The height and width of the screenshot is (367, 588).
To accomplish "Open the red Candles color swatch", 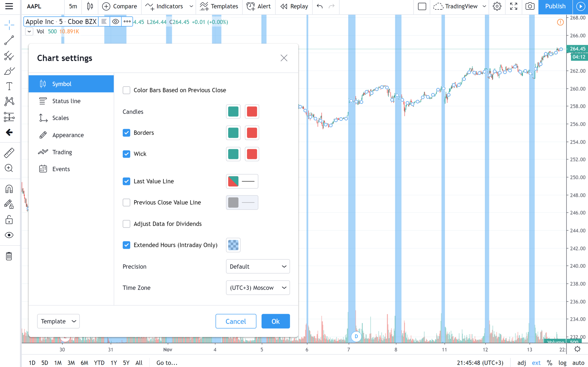I will (x=252, y=112).
